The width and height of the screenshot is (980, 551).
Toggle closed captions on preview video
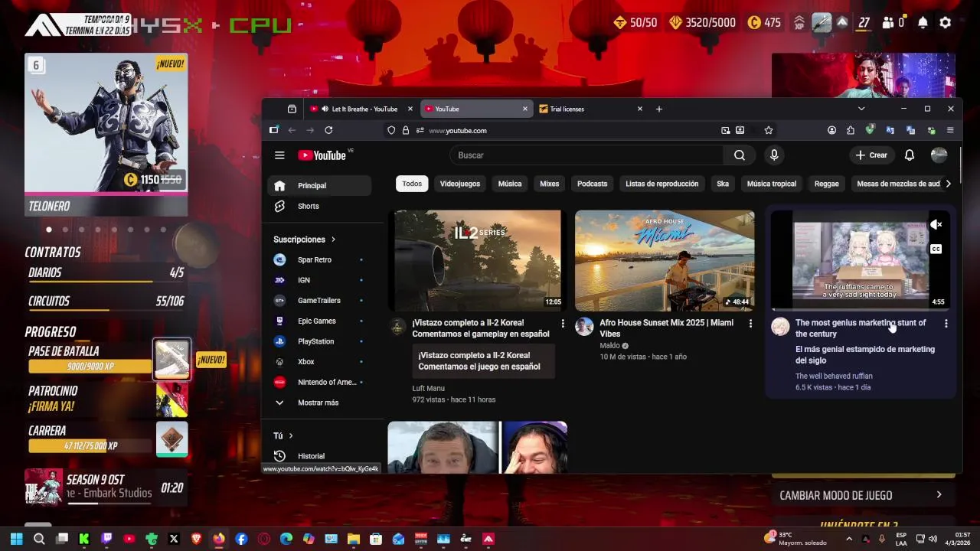(936, 249)
